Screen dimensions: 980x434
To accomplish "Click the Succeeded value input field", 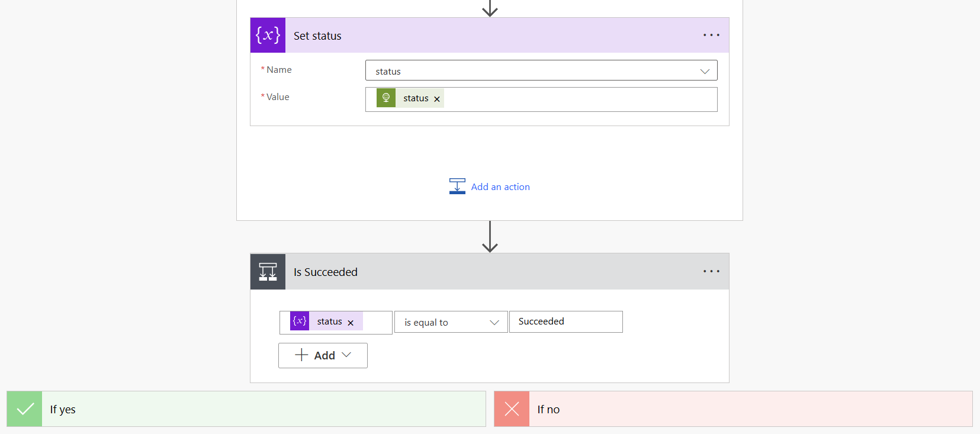I will click(566, 322).
